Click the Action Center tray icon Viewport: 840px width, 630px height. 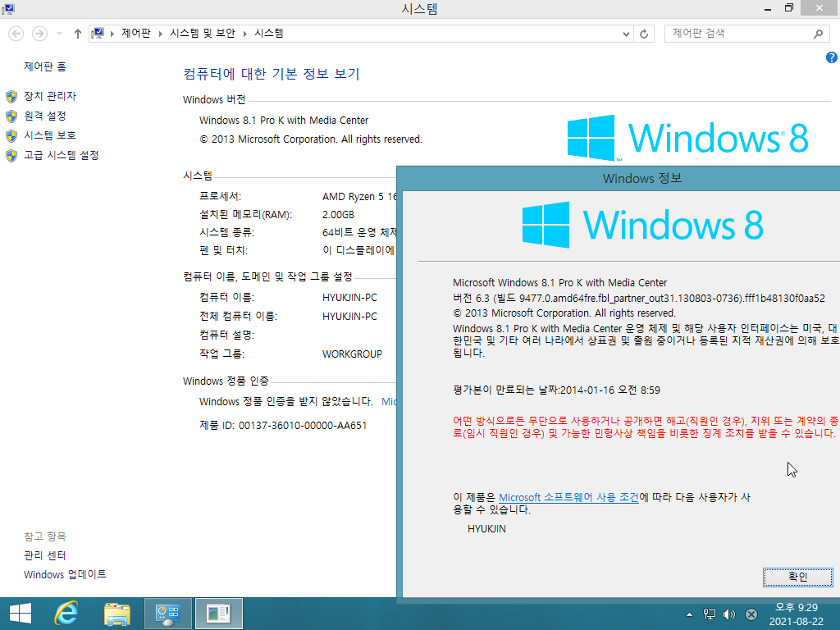point(751,614)
